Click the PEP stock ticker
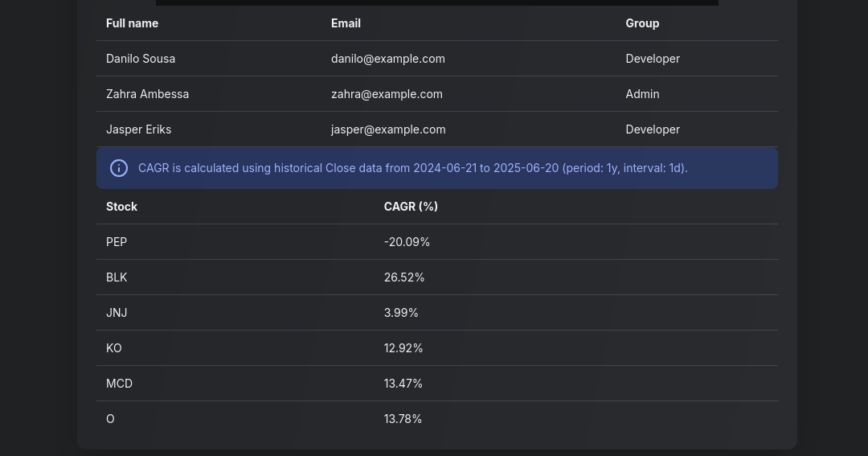Screen dimensions: 868x456 tap(117, 242)
